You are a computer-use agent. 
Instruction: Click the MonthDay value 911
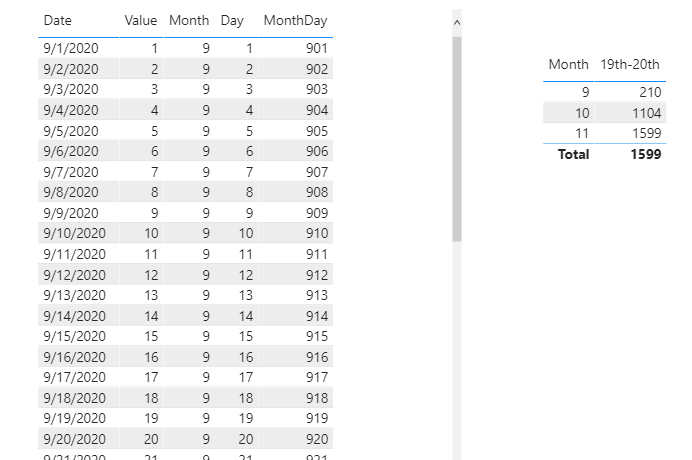[x=317, y=254]
